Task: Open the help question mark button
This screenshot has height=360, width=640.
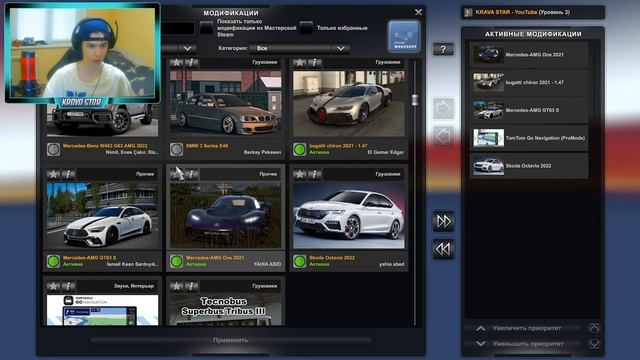Action: tap(443, 49)
